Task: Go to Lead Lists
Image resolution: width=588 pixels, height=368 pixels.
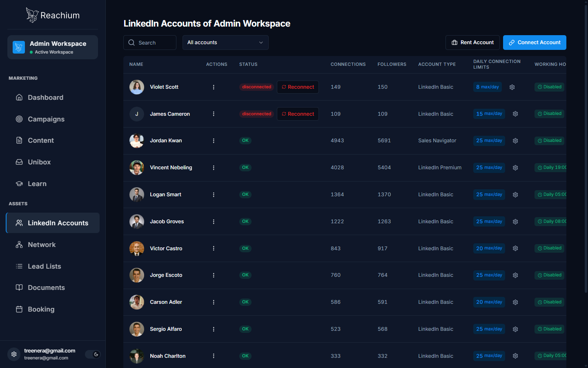Action: [53, 266]
